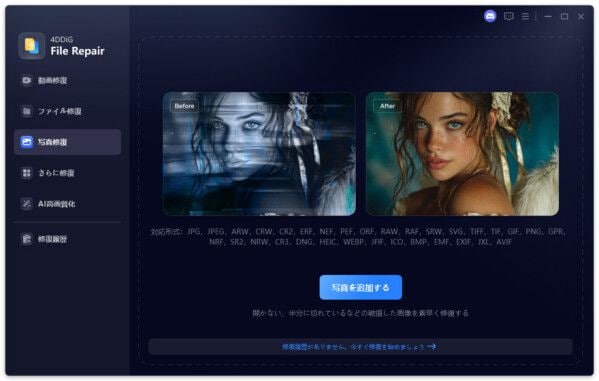
Task: Click the video repair camera icon
Action: [x=26, y=80]
